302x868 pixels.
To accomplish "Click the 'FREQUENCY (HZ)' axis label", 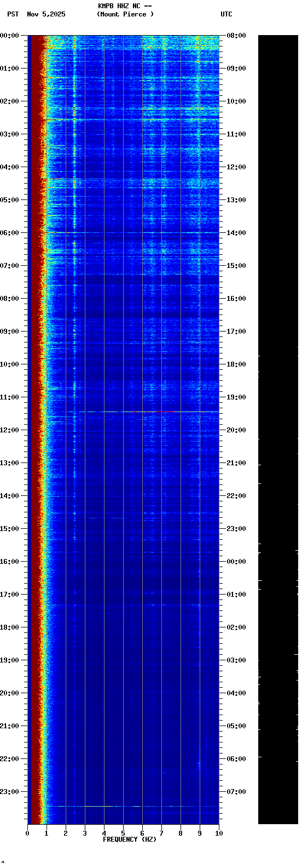I will coord(130,840).
